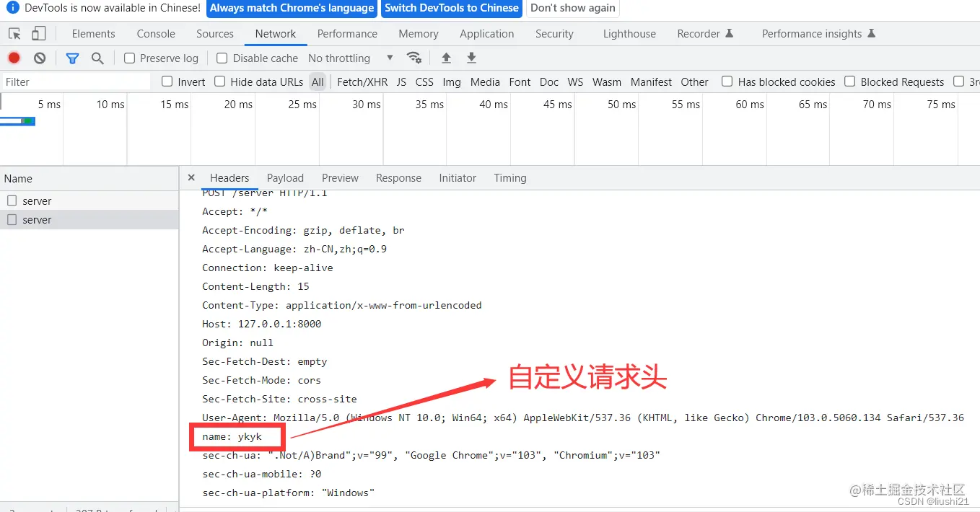Click the Name column header

[89, 178]
